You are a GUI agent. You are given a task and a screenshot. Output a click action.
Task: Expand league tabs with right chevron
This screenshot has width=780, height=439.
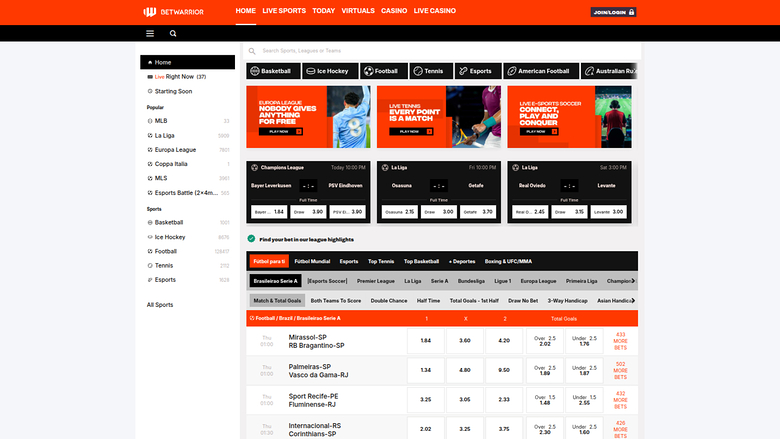tap(633, 281)
